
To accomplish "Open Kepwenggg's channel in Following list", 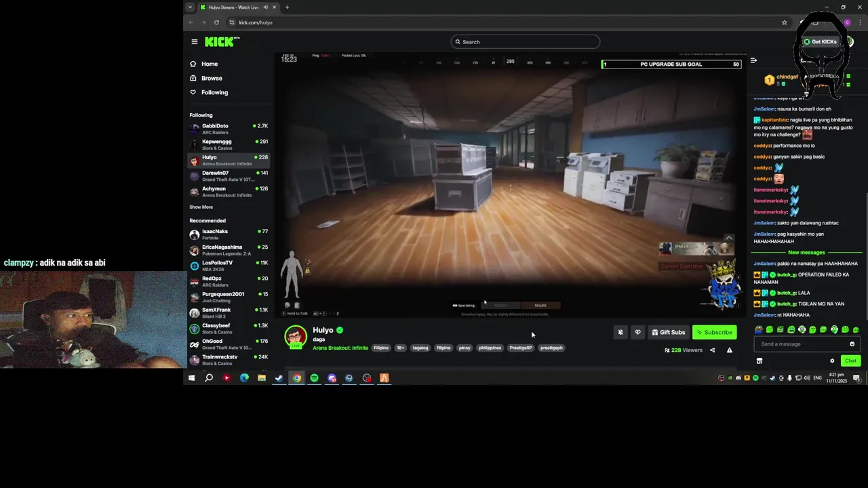I will tap(229, 144).
